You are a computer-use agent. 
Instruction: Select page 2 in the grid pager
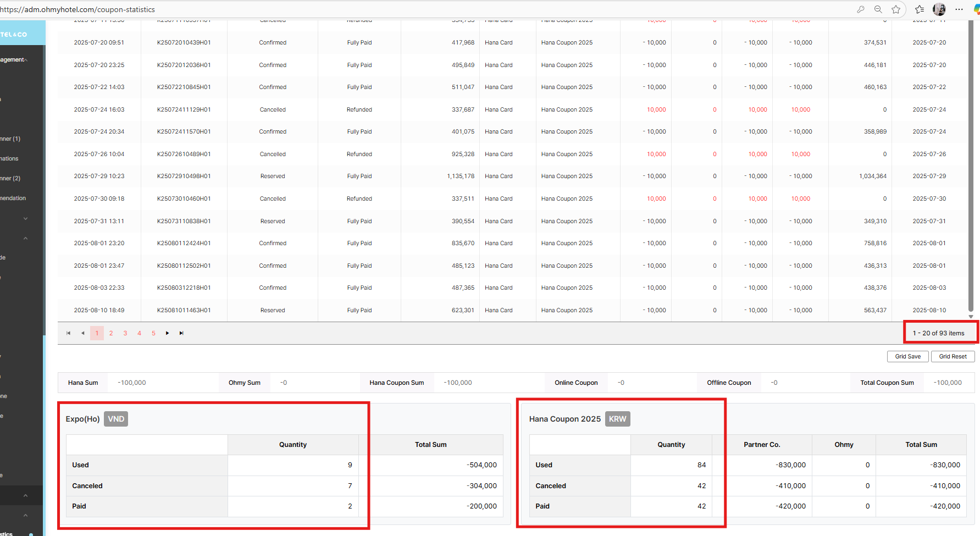pyautogui.click(x=111, y=333)
